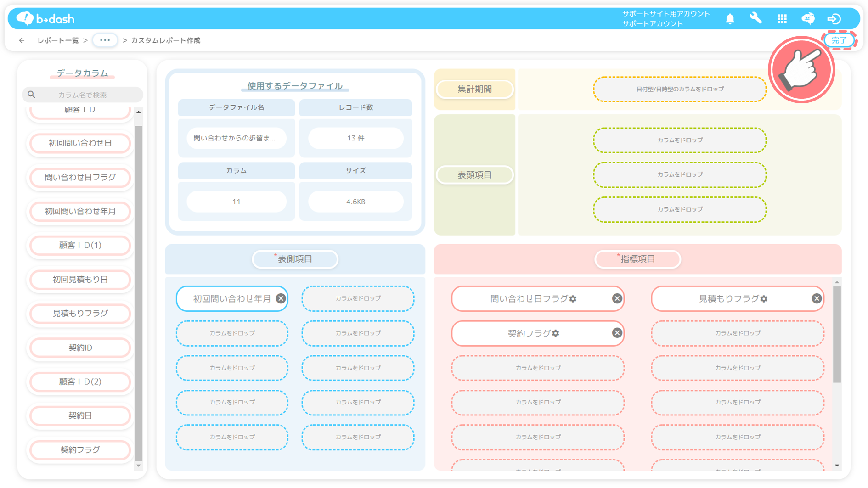Remove 初回問い合わせ年月 from 表側項目
Screen dimensions: 868x488
click(x=281, y=299)
